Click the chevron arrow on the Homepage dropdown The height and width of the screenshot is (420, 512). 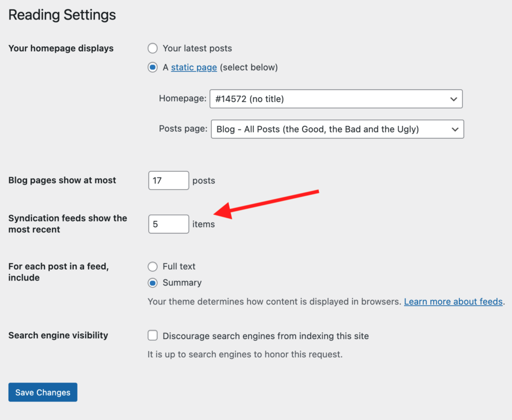(x=453, y=99)
